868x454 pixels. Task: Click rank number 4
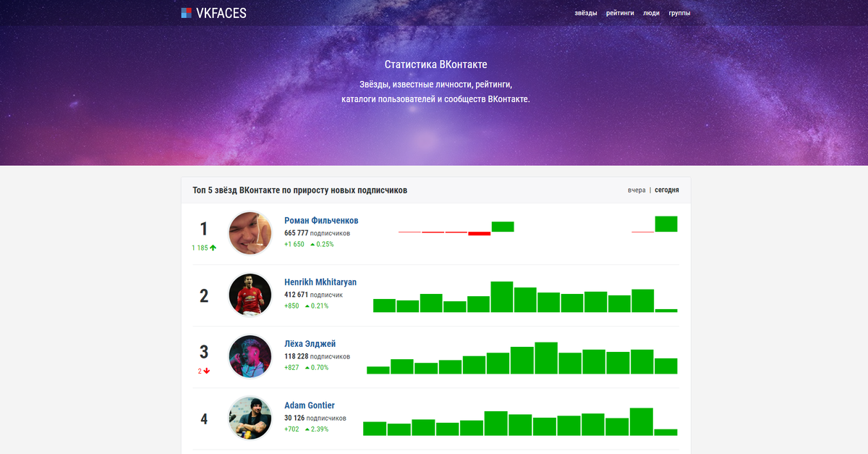pyautogui.click(x=203, y=419)
